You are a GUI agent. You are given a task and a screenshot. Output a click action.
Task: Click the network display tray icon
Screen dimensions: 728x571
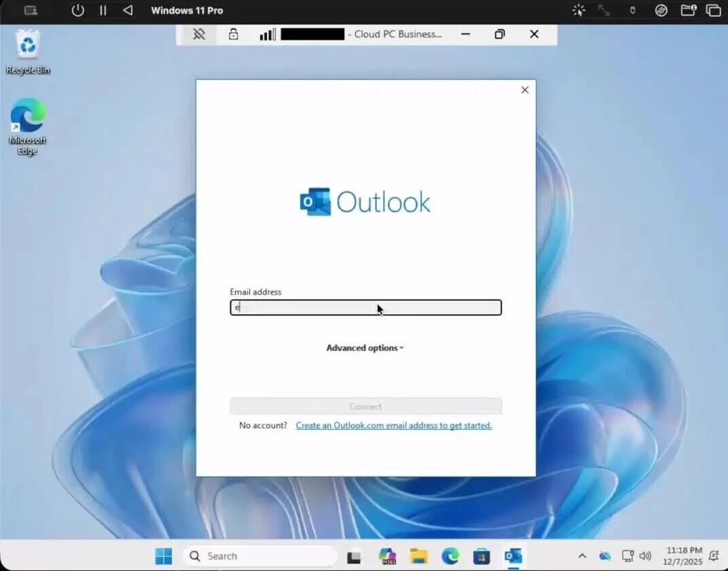point(627,555)
